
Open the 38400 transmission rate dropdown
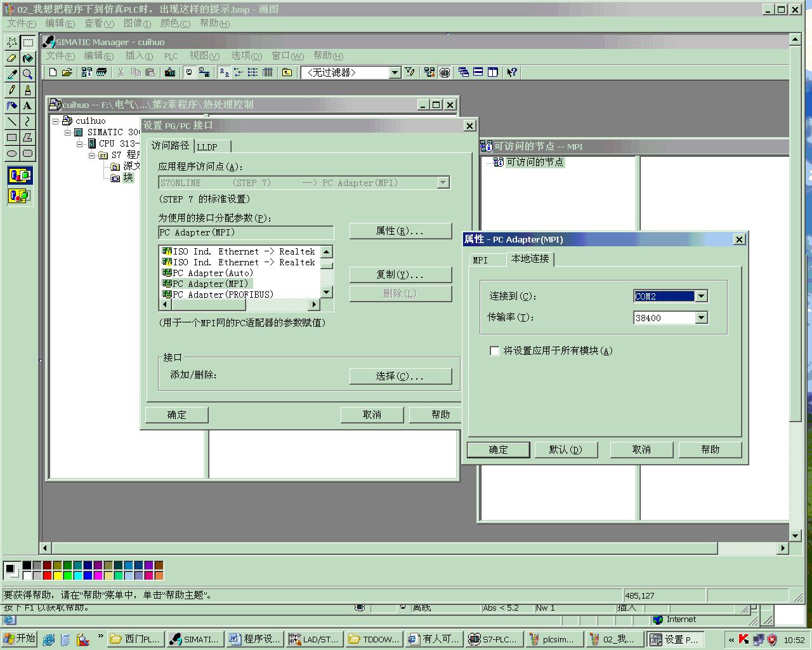[701, 318]
